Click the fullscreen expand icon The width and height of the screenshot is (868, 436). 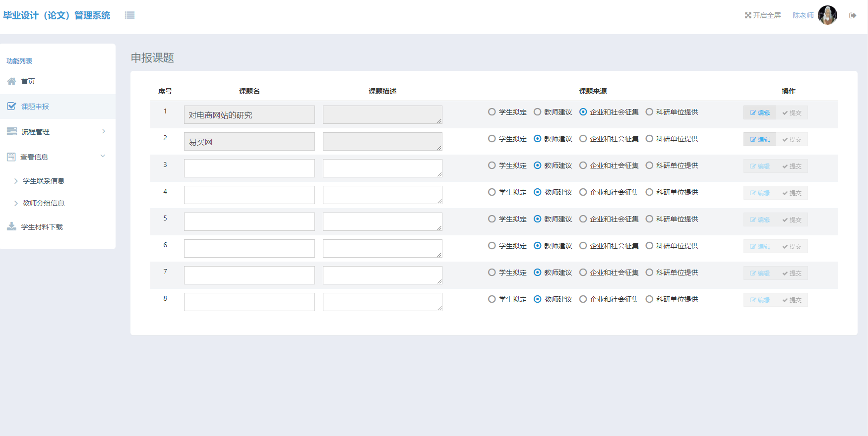[x=748, y=15]
